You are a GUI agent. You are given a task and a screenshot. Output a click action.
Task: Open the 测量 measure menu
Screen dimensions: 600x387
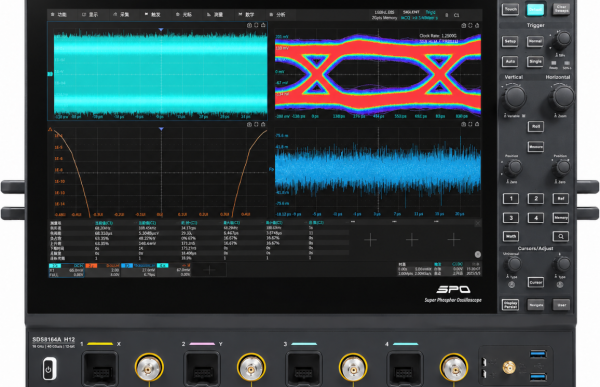point(215,15)
